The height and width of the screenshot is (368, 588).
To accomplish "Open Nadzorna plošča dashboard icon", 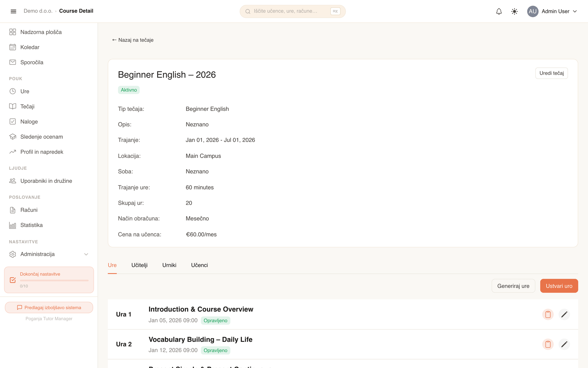I will click(x=13, y=32).
